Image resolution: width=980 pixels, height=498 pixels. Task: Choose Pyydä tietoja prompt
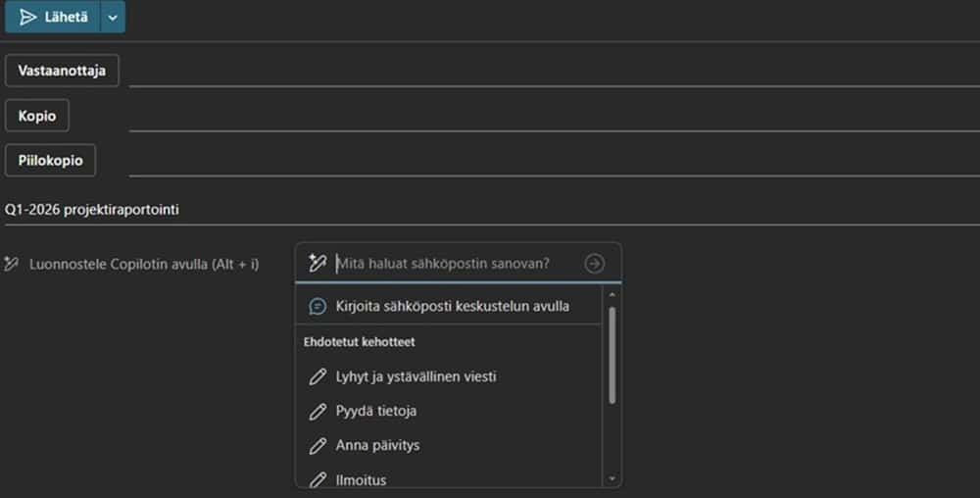(x=448, y=411)
